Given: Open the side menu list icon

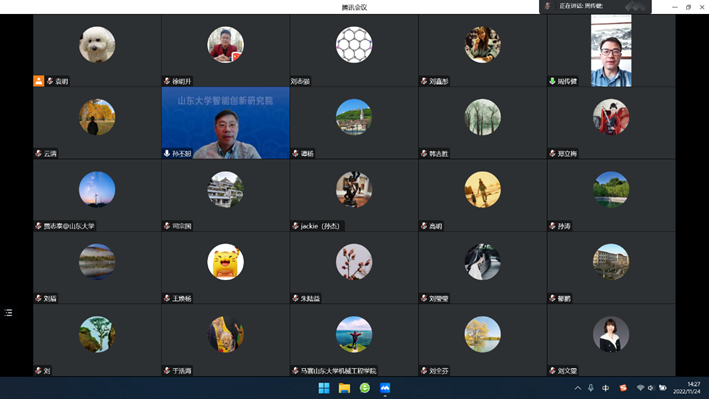Looking at the screenshot, I should (x=8, y=313).
